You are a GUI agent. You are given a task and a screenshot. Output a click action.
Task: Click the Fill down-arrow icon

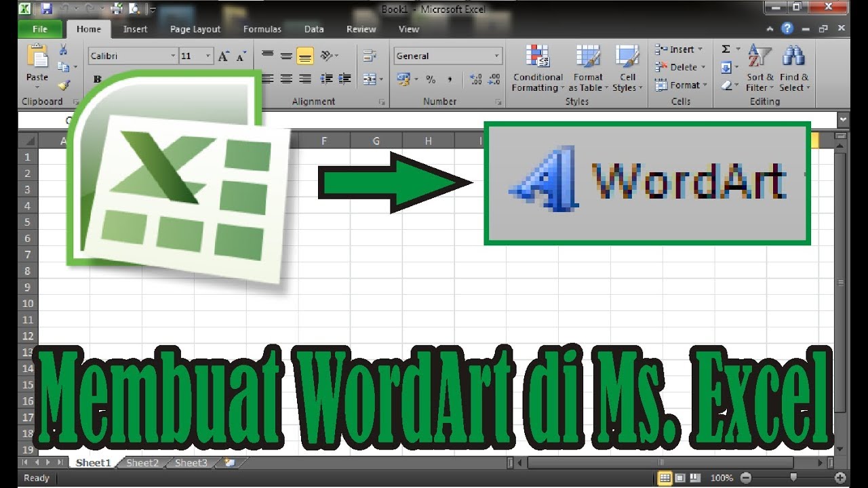point(726,67)
